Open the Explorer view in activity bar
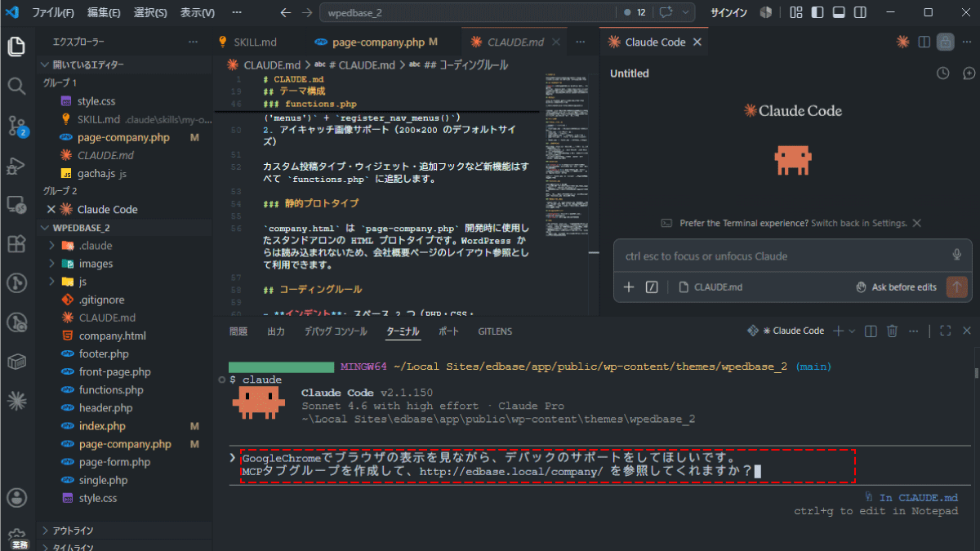This screenshot has width=980, height=551. 16,47
